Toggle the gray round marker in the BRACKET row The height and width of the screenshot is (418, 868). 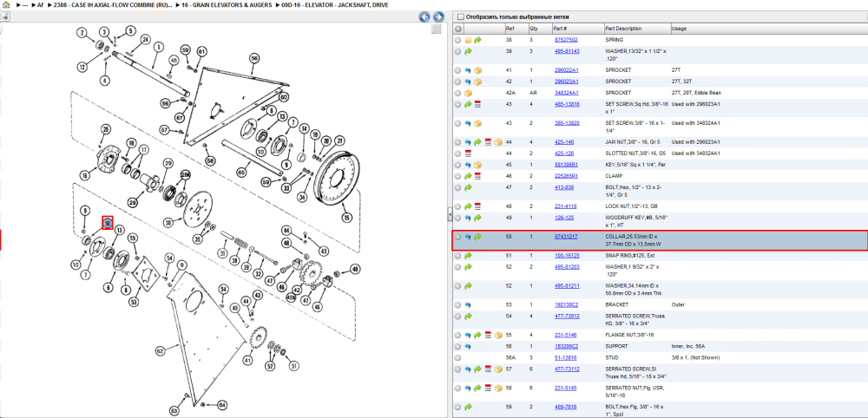457,304
